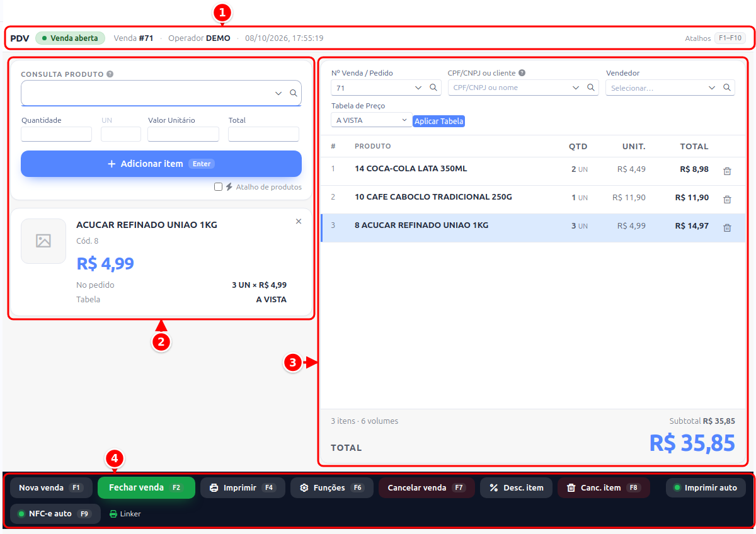This screenshot has width=756, height=534.
Task: Focus the Valor Unitário field
Action: coord(183,134)
